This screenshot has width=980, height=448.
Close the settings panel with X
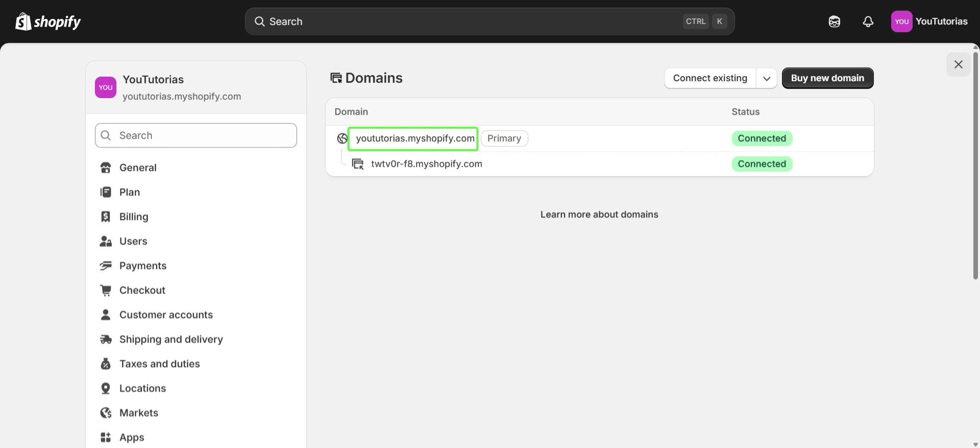(x=959, y=64)
